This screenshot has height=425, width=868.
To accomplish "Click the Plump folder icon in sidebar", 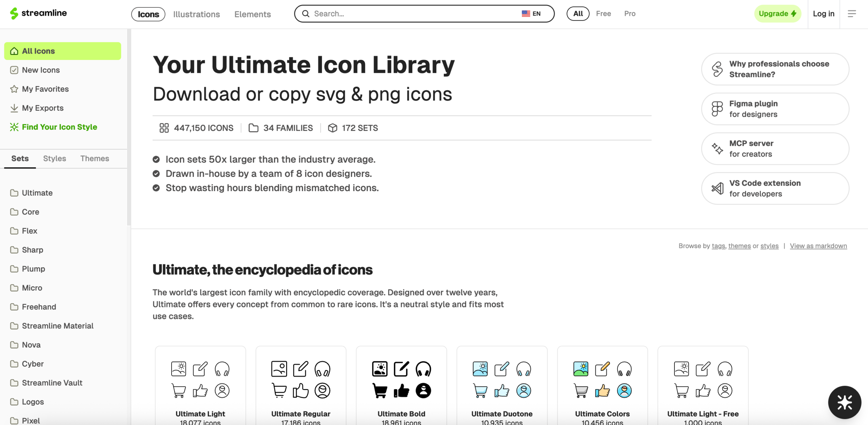I will tap(14, 269).
